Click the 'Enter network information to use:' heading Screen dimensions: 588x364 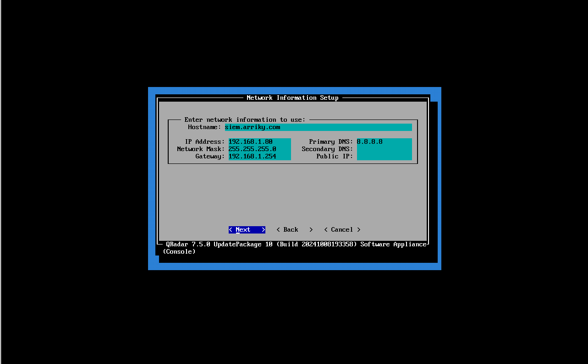pyautogui.click(x=245, y=120)
